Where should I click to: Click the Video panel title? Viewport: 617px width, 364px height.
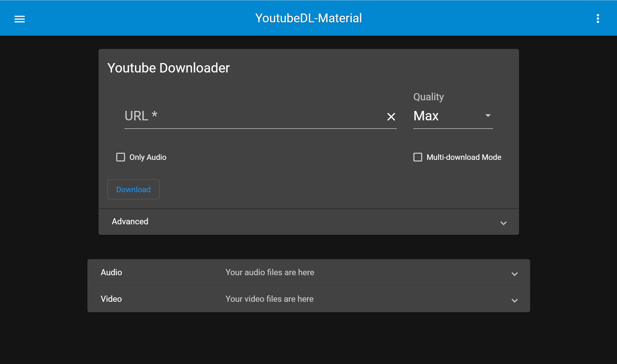[x=111, y=299]
